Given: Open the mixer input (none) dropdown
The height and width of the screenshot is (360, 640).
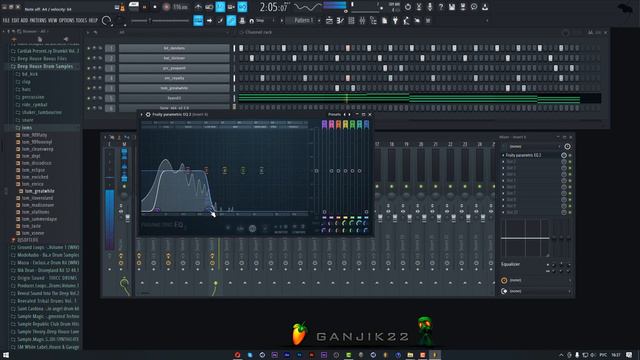Looking at the screenshot, I should pyautogui.click(x=535, y=147).
